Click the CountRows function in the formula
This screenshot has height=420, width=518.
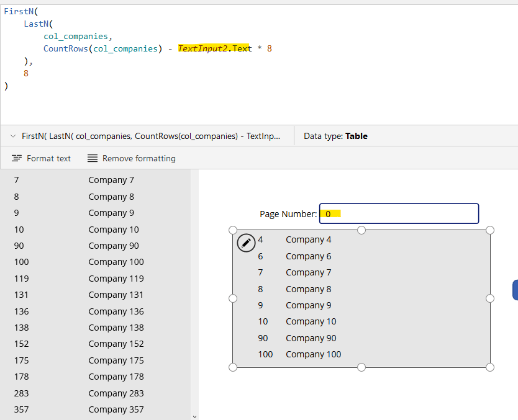coord(66,48)
